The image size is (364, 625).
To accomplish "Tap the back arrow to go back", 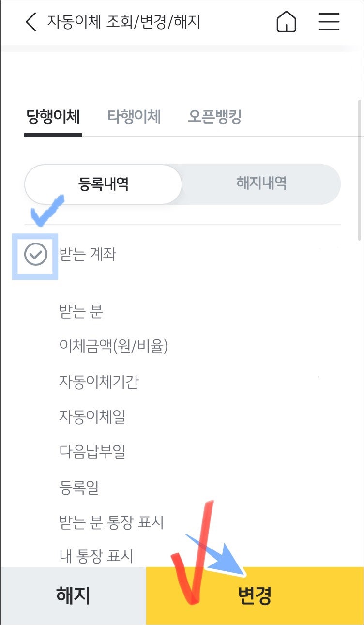I will coord(30,22).
